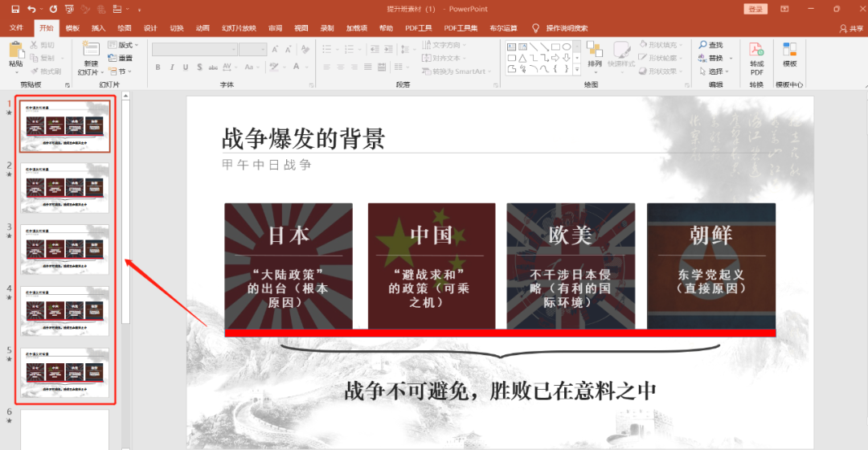Click the Find (查找) magnifier button

711,45
